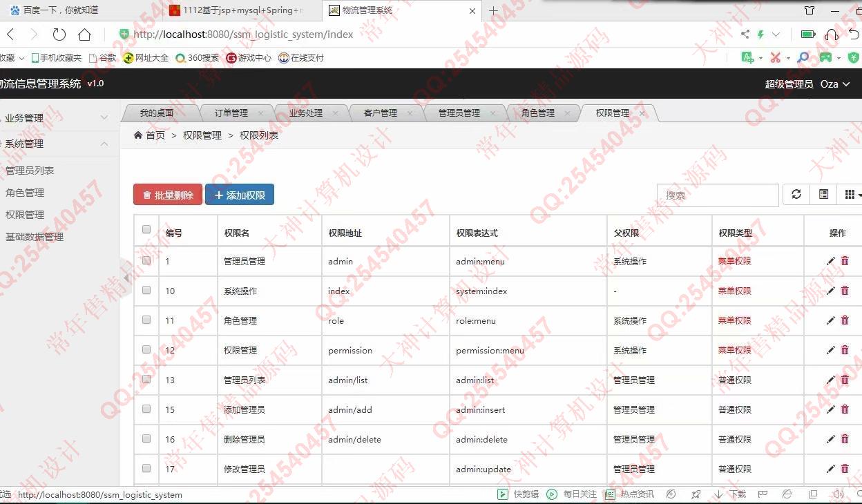Toggle the select-all checkbox in the table header

(146, 229)
